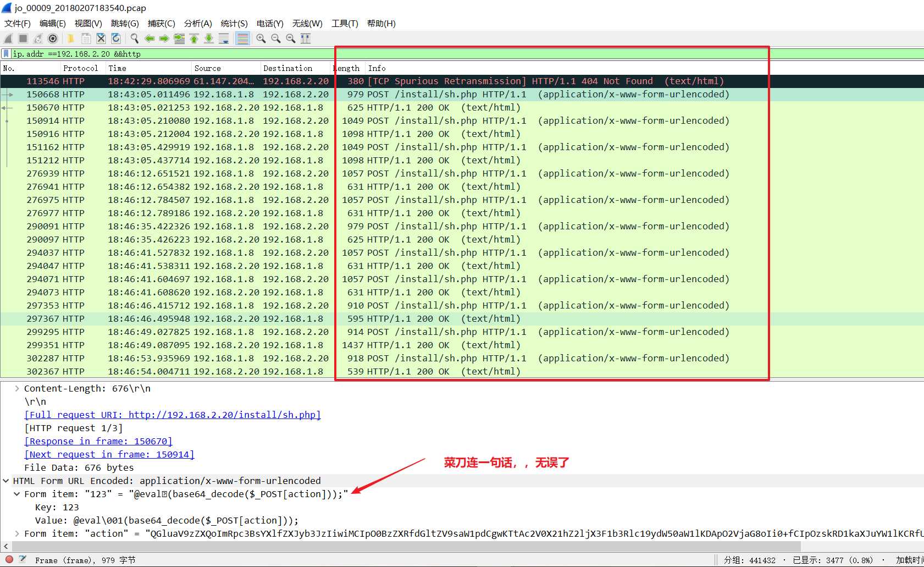This screenshot has width=924, height=567.
Task: Click the save capture file icon
Action: point(86,38)
